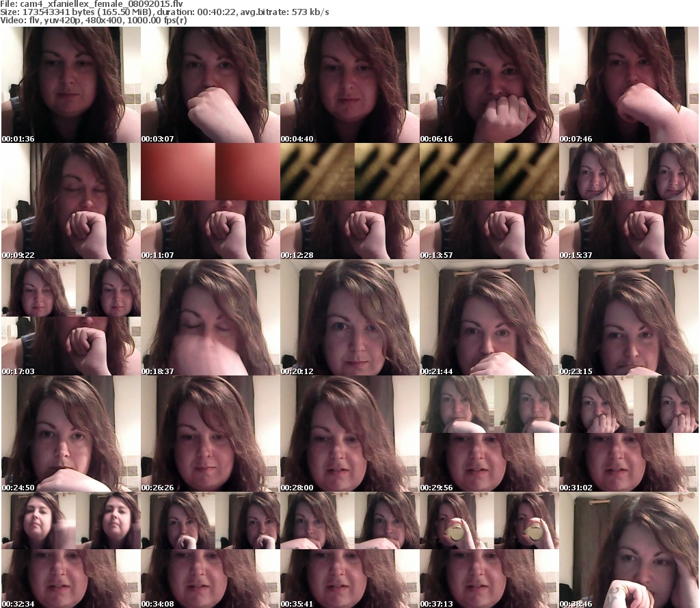
Task: Select the thumbnail timestamped 00:11:07
Action: tap(211, 201)
